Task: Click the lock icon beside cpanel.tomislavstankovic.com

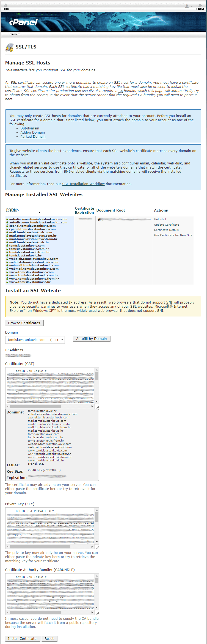Action: (7, 226)
